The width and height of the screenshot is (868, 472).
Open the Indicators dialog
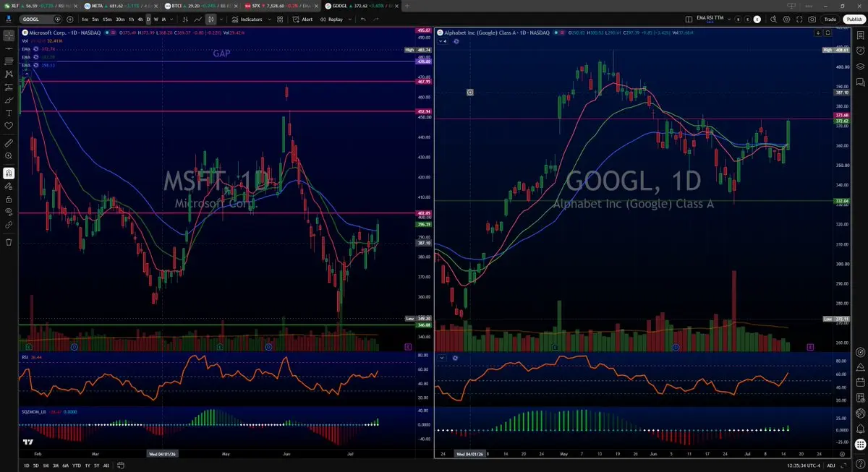pos(252,20)
